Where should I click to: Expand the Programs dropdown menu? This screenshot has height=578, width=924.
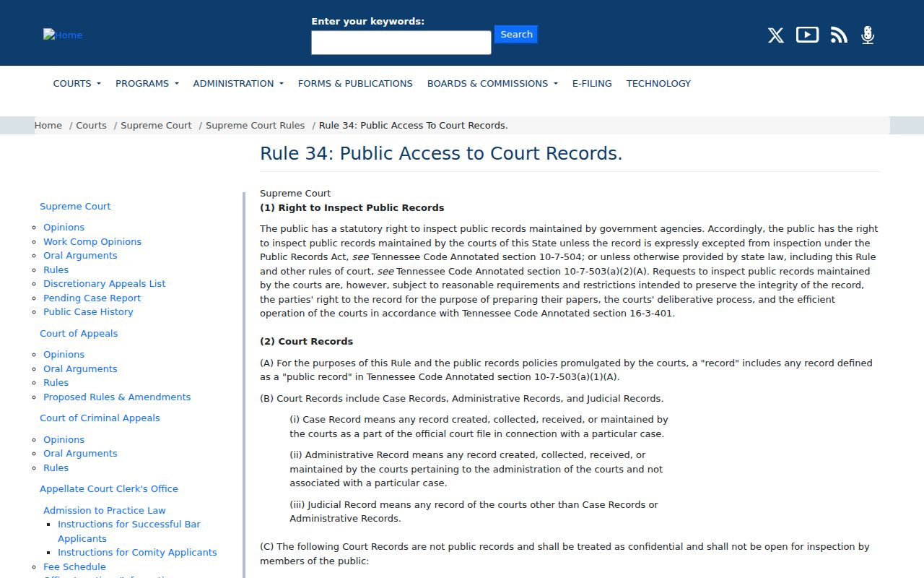147,83
